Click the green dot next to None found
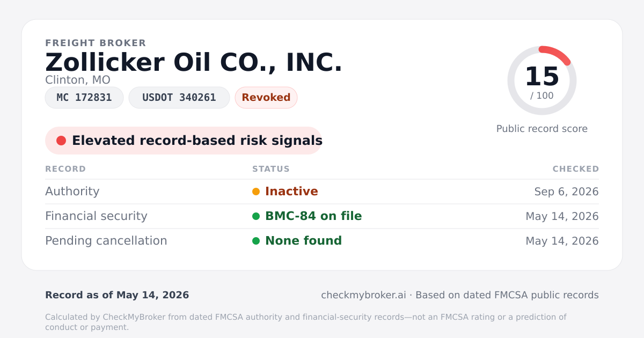 [x=256, y=241]
